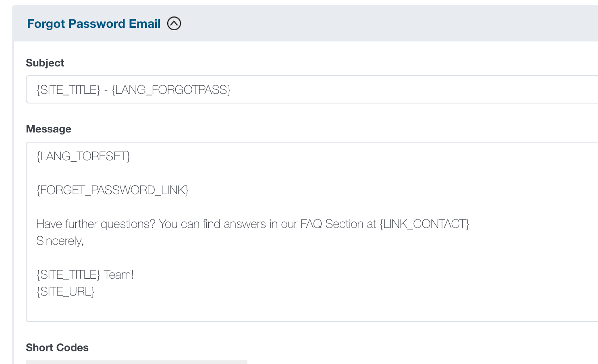The height and width of the screenshot is (364, 598).
Task: Collapse the Forgot Password Email section chevron
Action: coord(174,24)
